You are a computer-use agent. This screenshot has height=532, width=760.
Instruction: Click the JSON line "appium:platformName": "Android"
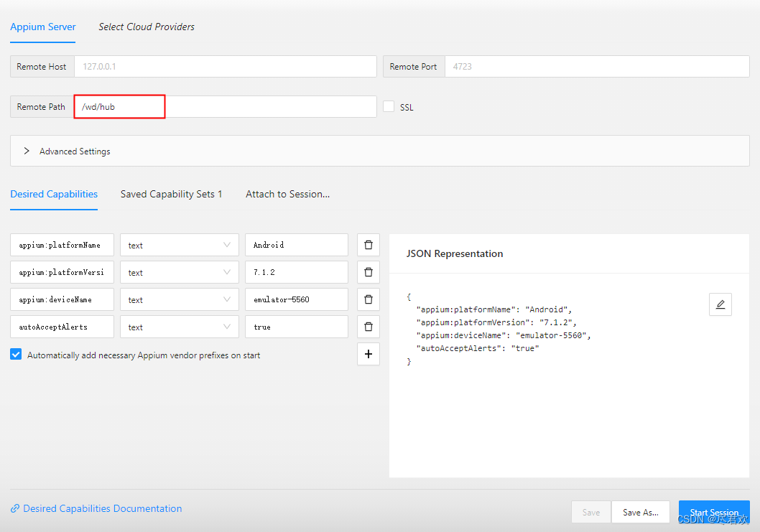(494, 309)
